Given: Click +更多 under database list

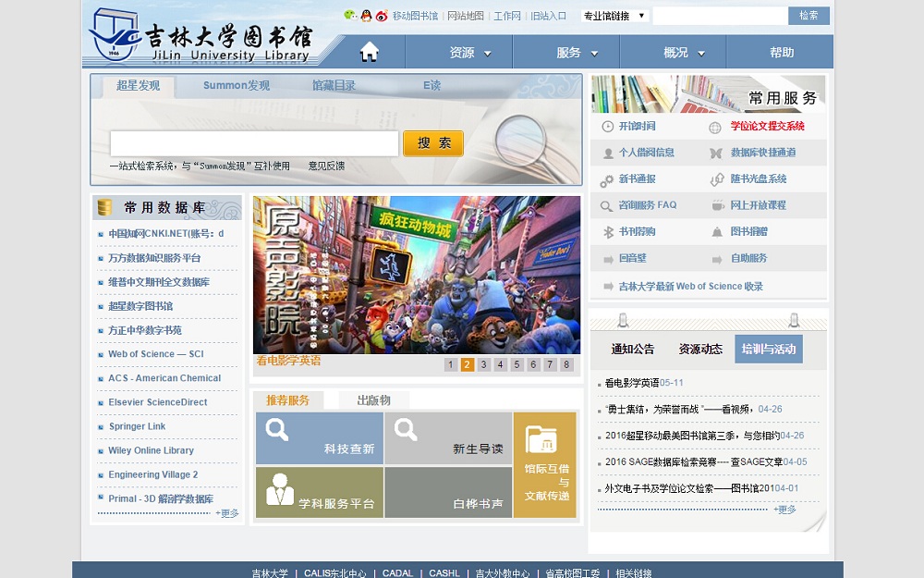Looking at the screenshot, I should pos(227,513).
